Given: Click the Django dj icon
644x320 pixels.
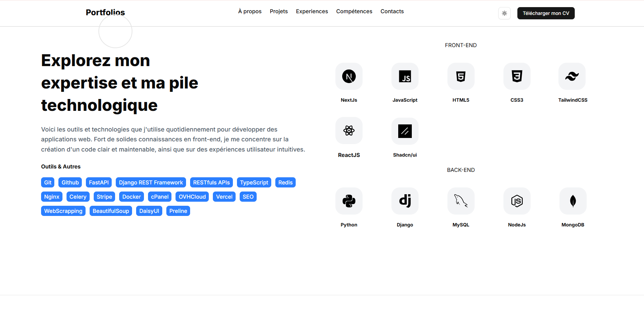Looking at the screenshot, I should [x=405, y=201].
